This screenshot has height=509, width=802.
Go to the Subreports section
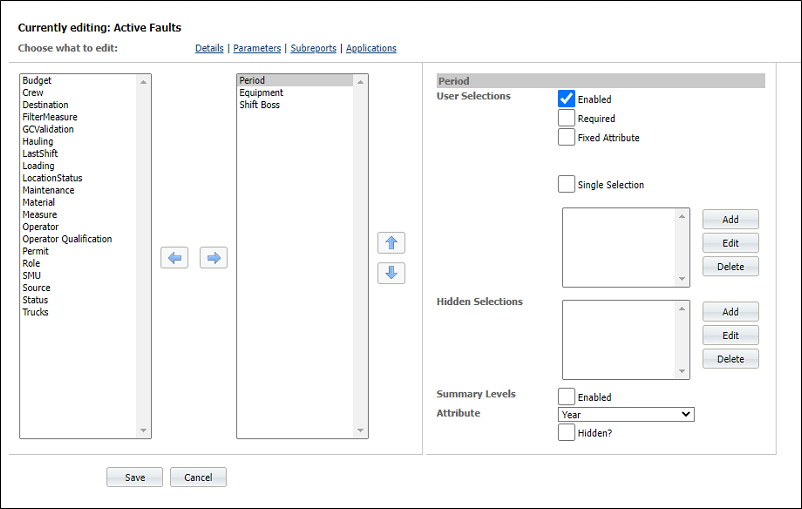pos(314,48)
